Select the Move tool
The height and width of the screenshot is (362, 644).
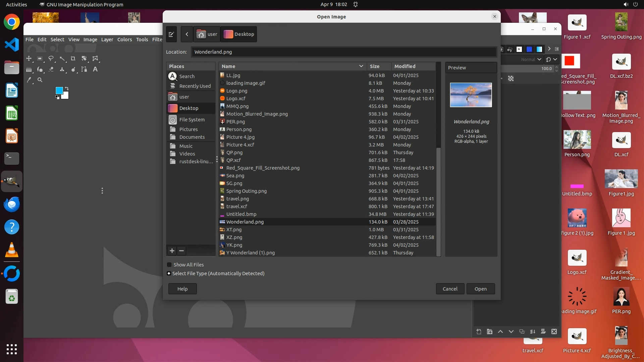29,59
